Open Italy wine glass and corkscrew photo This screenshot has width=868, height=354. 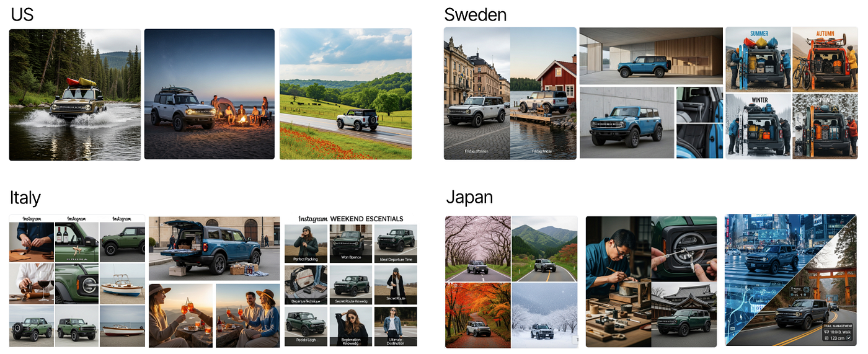31,283
